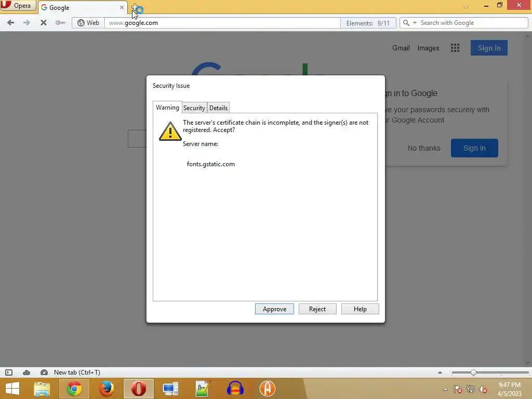Open the Notepad++ taskbar icon
Image resolution: width=532 pixels, height=399 pixels.
coord(203,389)
